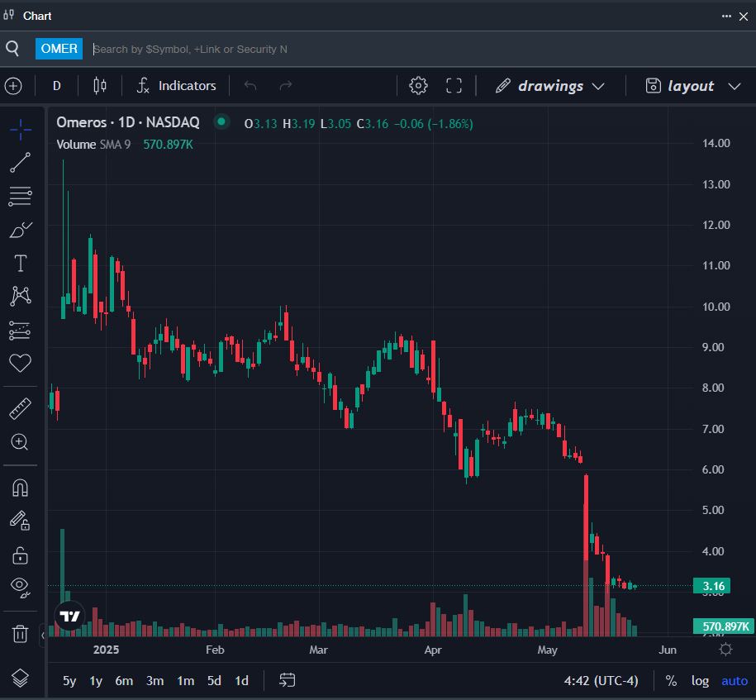Click the redo arrow
This screenshot has height=700, width=756.
286,86
